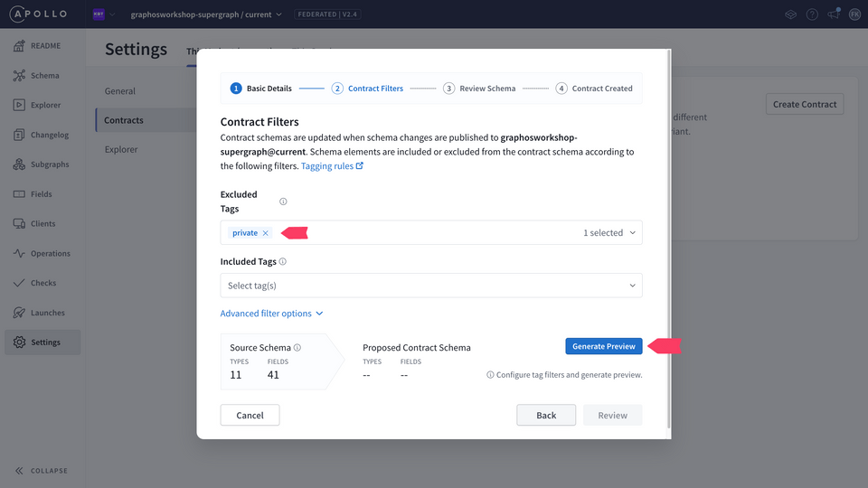Open Operations in the sidebar
The image size is (868, 488).
click(42, 253)
